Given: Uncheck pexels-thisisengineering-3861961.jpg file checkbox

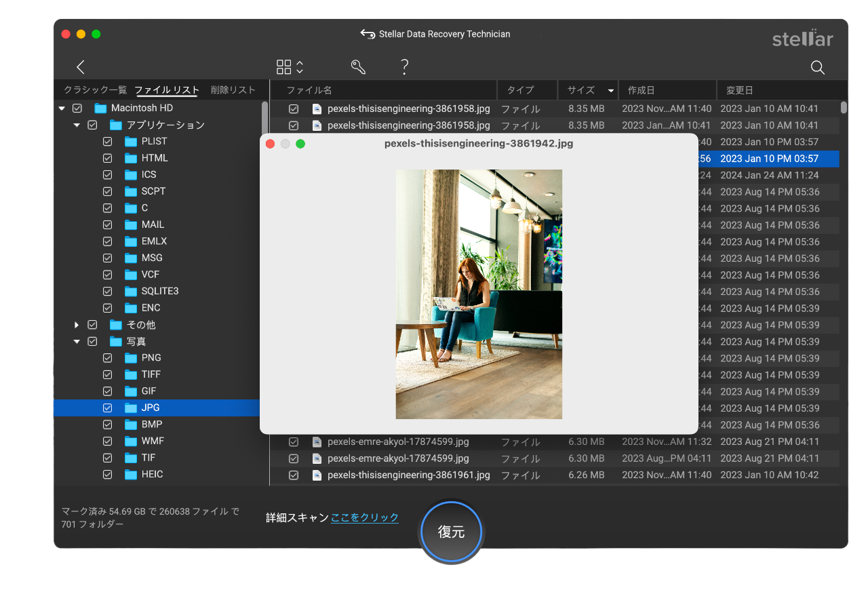Looking at the screenshot, I should (x=294, y=475).
